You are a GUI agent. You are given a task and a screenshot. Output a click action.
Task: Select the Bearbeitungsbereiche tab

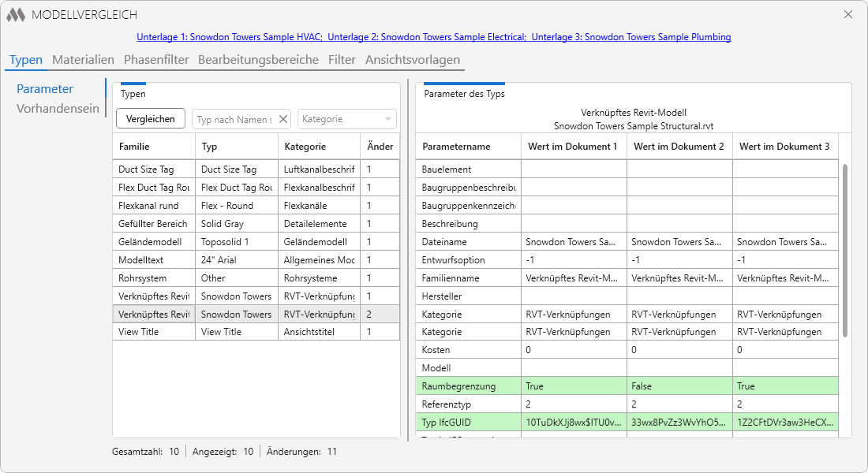(258, 60)
